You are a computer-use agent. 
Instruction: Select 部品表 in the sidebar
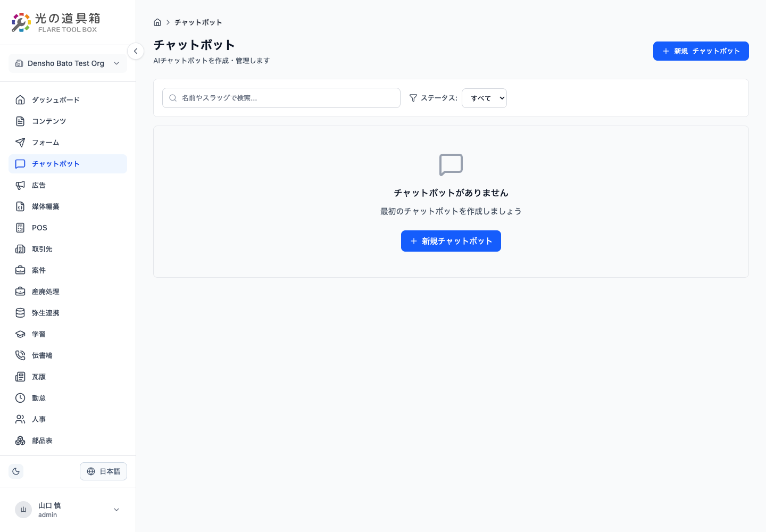tap(68, 440)
